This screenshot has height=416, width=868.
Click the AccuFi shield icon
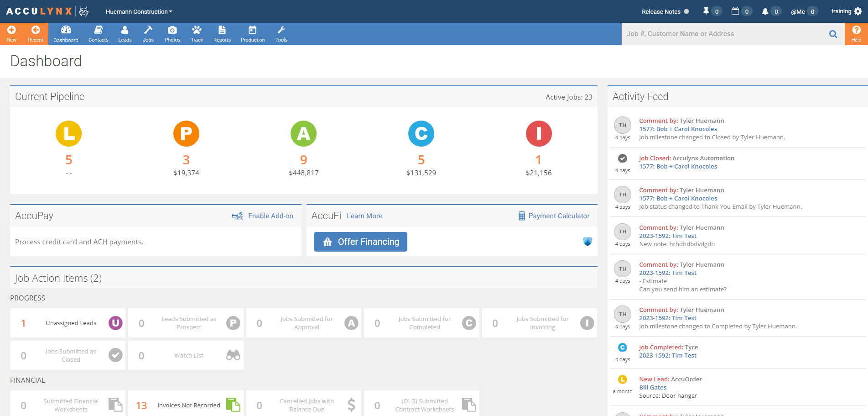587,242
